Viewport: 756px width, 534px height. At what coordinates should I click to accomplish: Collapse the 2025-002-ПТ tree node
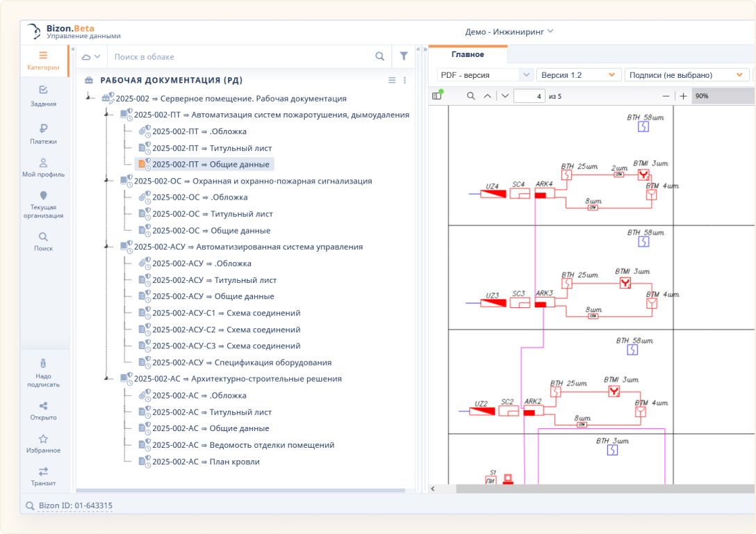coord(106,115)
